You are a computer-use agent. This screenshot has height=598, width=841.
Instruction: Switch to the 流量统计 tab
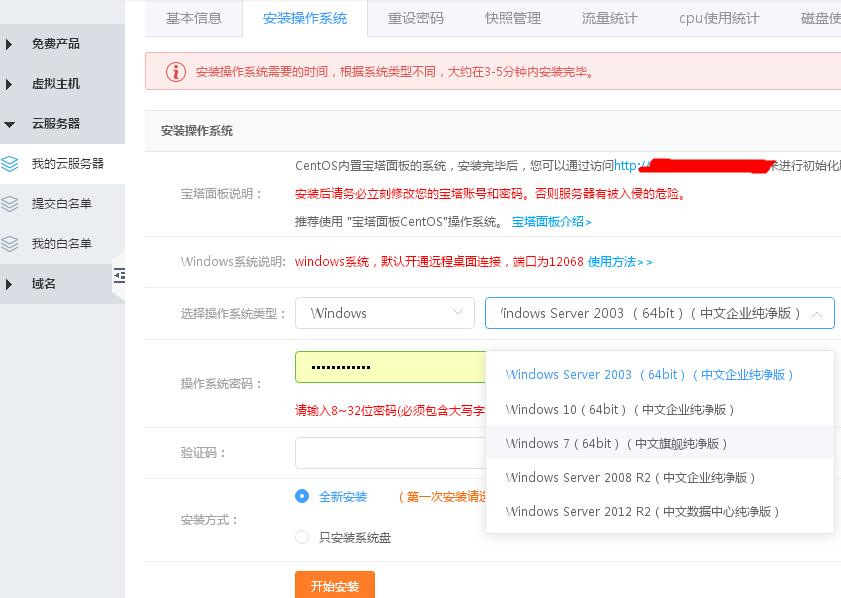click(609, 18)
